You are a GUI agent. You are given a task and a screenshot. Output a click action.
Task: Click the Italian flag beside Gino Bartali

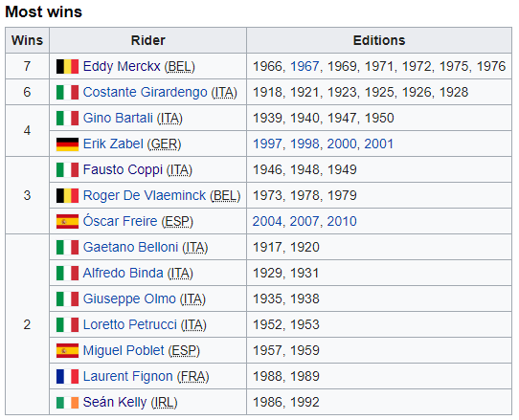pyautogui.click(x=67, y=119)
